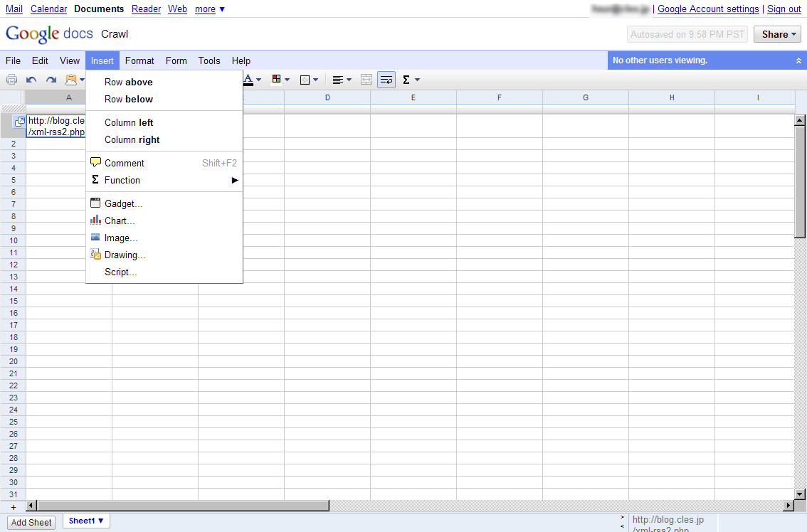Select Drawing... in the Insert menu

[125, 255]
